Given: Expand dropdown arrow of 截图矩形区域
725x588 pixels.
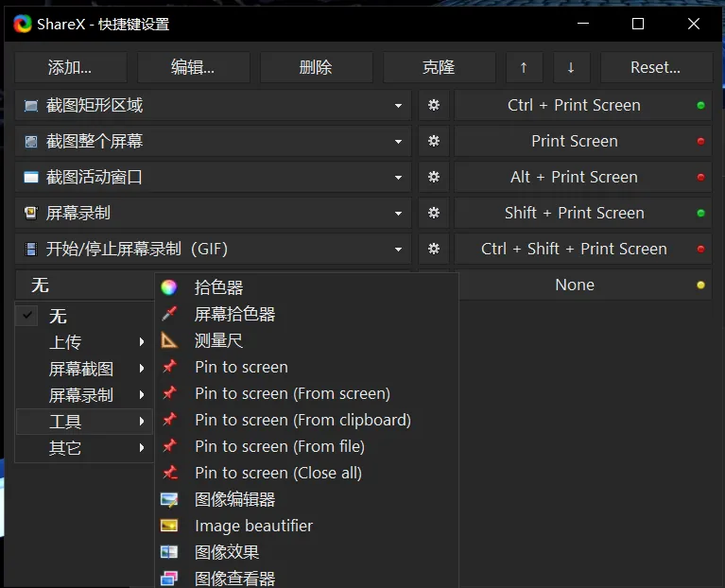Looking at the screenshot, I should click(398, 106).
